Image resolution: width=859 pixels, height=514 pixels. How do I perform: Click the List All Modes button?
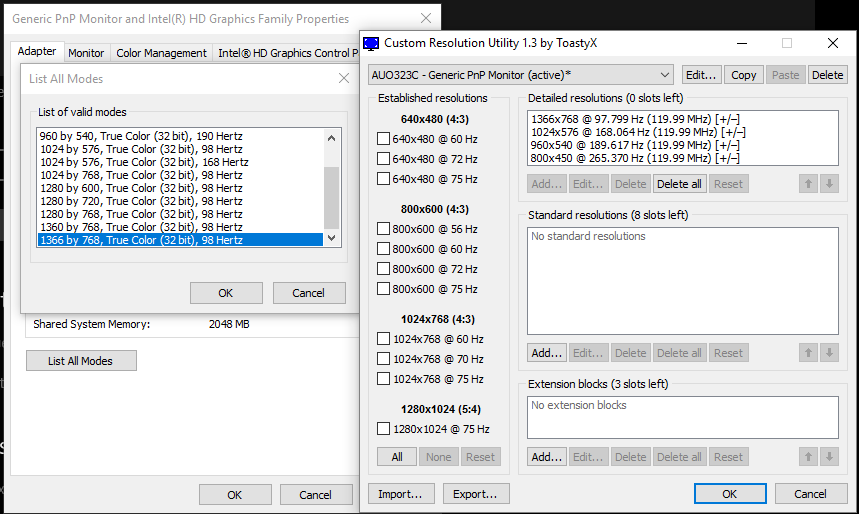pos(81,361)
